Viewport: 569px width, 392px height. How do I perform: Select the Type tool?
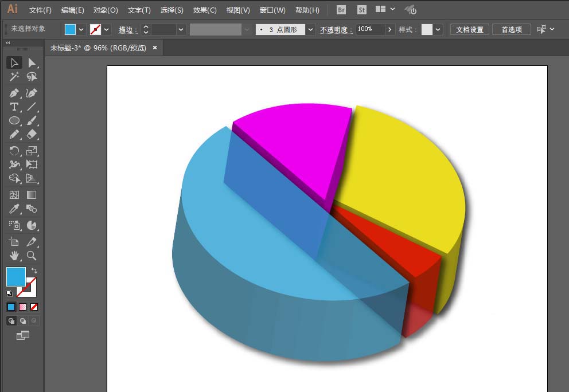pyautogui.click(x=14, y=107)
